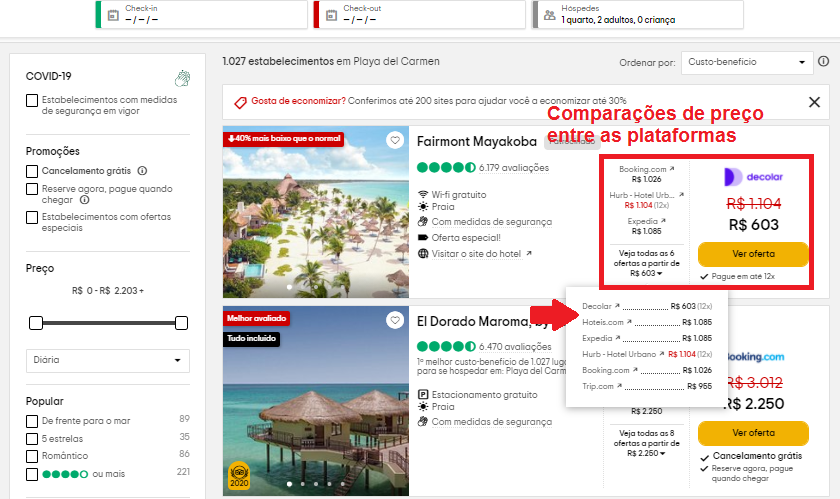Click the Oferta especial tag icon
Image resolution: width=840 pixels, height=499 pixels.
[423, 237]
